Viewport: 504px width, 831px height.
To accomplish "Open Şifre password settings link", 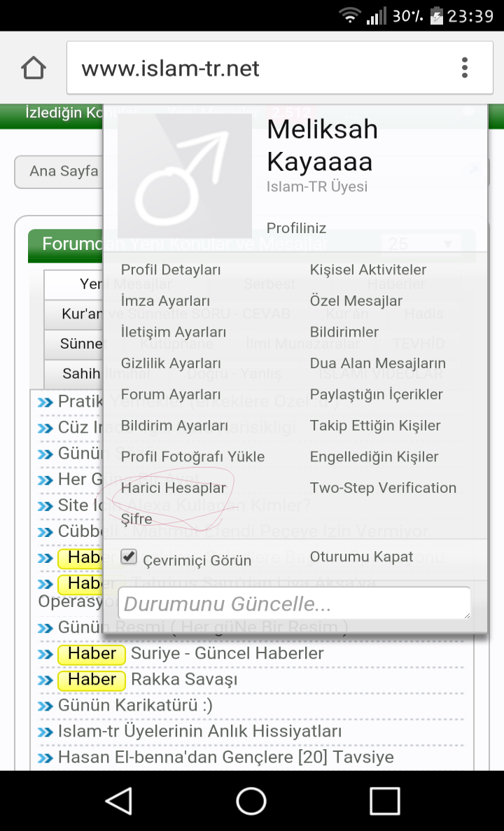I will (136, 519).
